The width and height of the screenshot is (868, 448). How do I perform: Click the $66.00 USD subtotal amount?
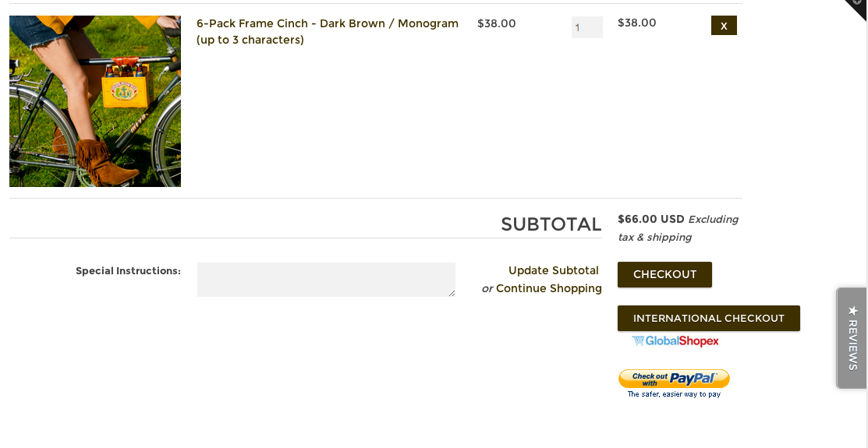click(650, 219)
